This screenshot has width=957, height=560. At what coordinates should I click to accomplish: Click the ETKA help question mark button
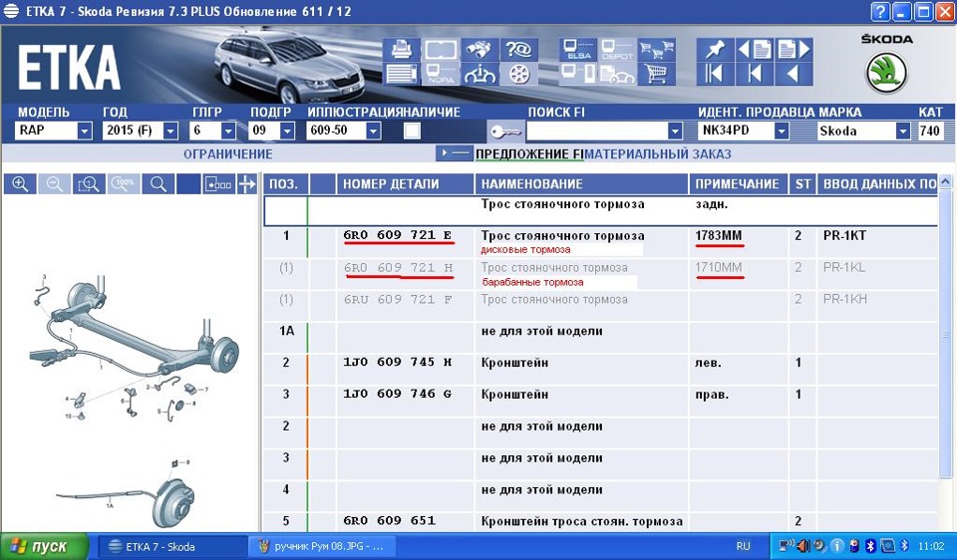point(880,11)
